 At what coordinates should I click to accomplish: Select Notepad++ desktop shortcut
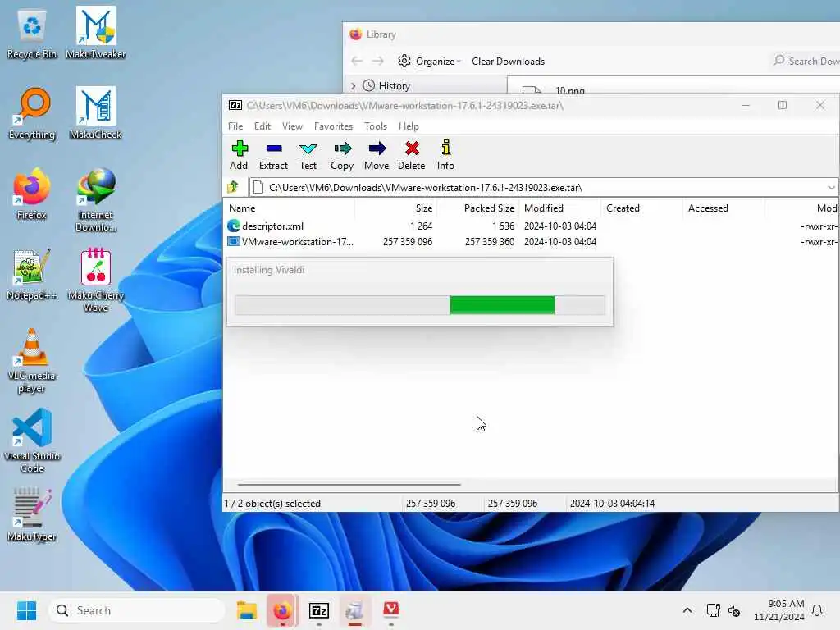click(32, 274)
